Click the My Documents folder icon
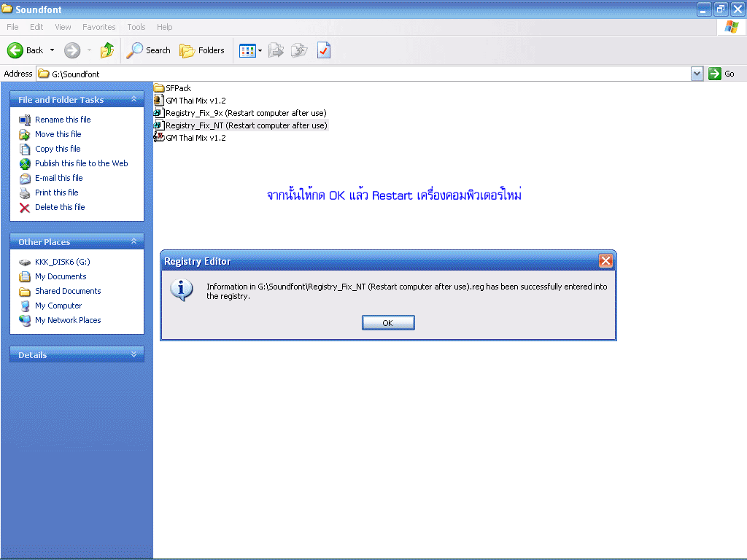747x560 pixels. click(x=25, y=276)
